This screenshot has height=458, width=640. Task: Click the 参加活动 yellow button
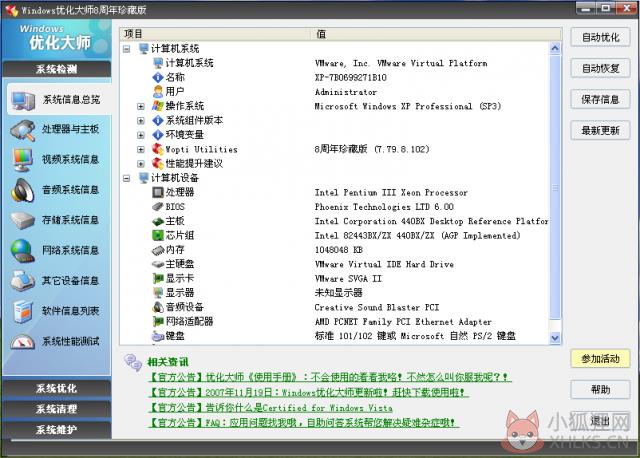(x=600, y=359)
